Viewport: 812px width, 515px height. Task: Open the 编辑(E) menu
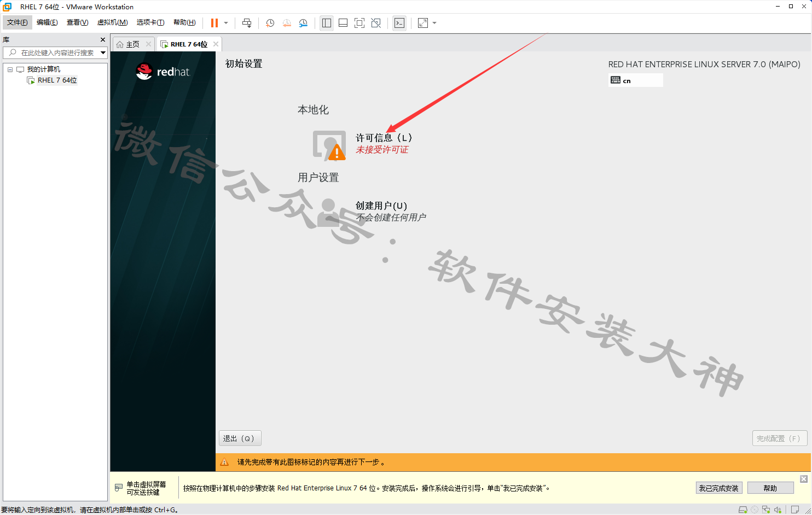click(47, 22)
